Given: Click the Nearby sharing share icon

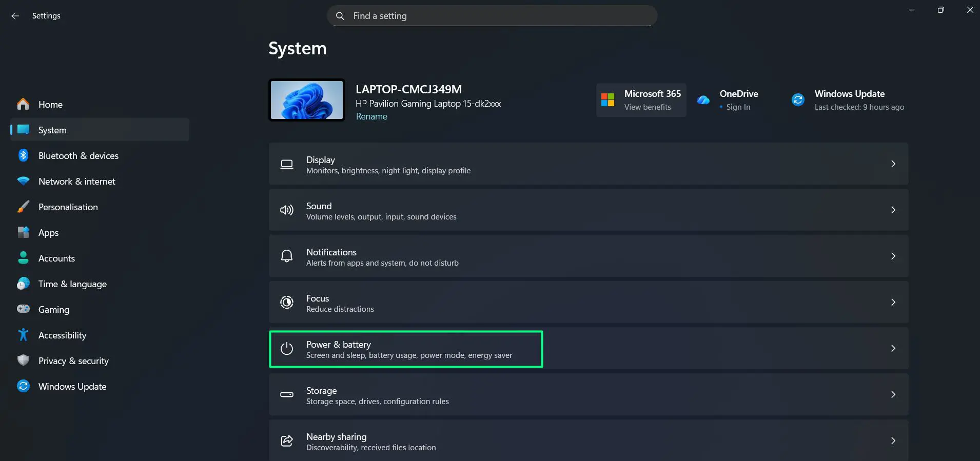Looking at the screenshot, I should pyautogui.click(x=287, y=441).
